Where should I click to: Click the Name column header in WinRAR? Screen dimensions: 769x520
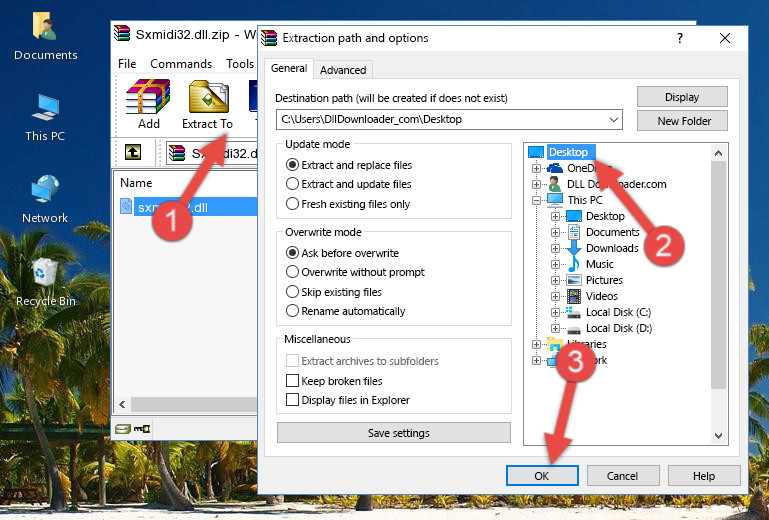pyautogui.click(x=136, y=183)
